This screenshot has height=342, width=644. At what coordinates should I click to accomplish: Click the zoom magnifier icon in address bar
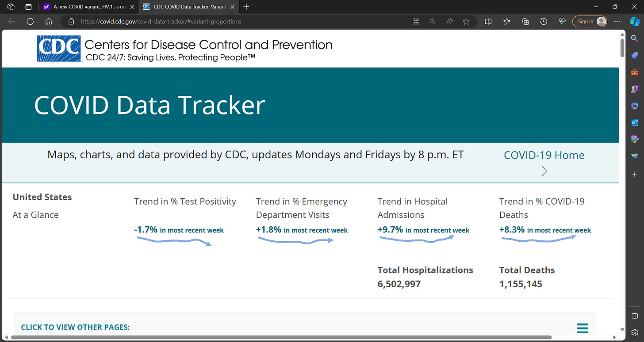coord(433,21)
